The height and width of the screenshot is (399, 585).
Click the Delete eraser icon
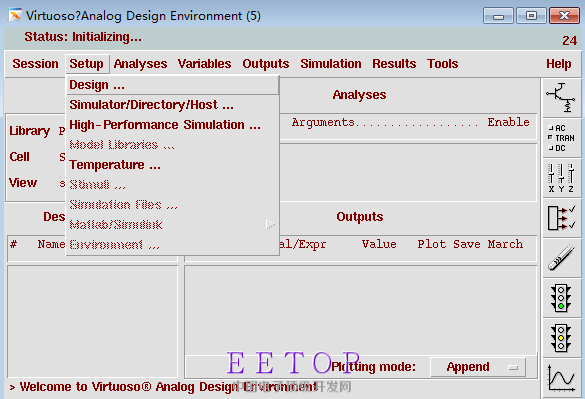pos(561,258)
